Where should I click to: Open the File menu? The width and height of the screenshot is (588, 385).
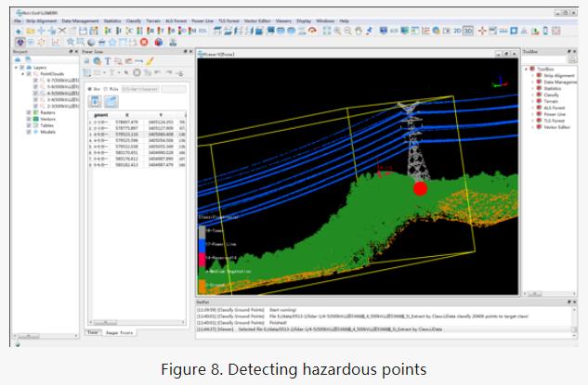(18, 21)
